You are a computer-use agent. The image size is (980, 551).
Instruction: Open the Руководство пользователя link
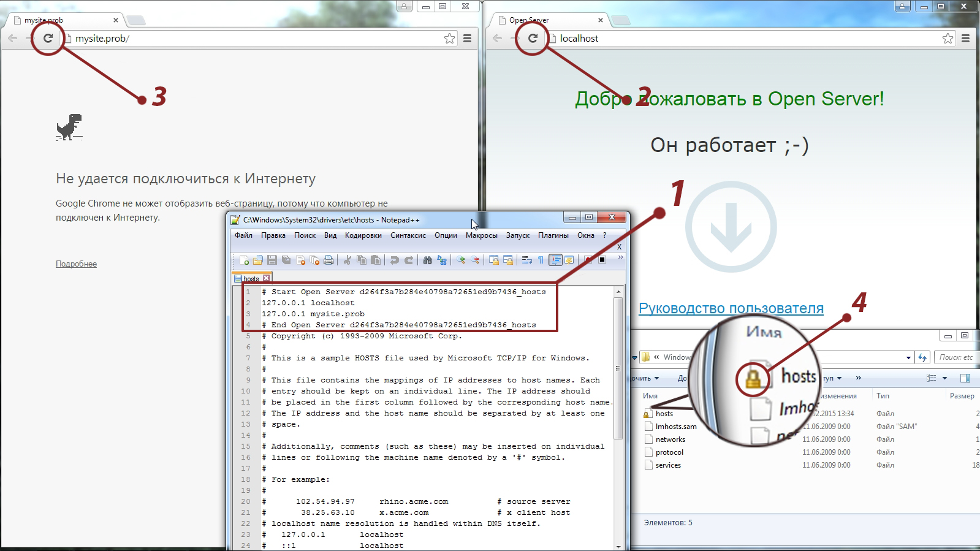(x=731, y=308)
